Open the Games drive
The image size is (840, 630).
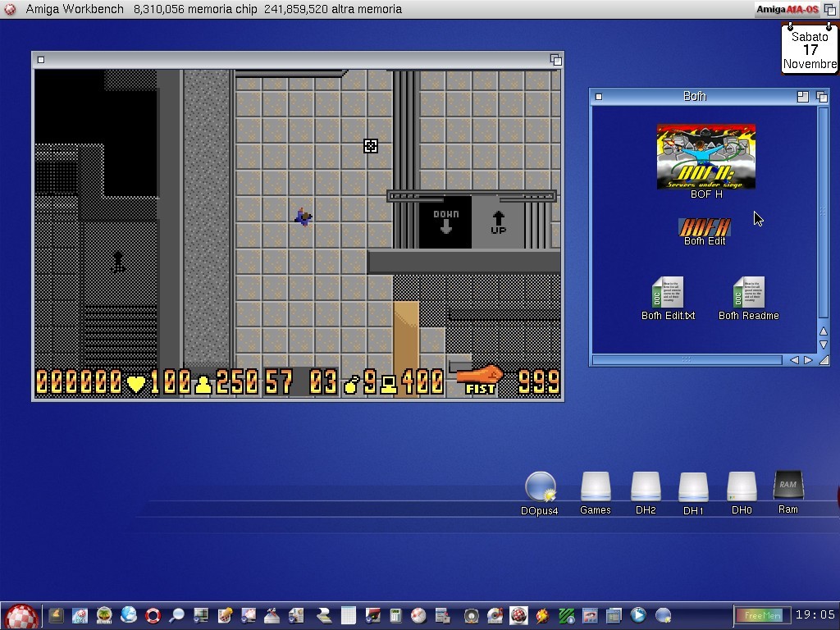tap(596, 487)
